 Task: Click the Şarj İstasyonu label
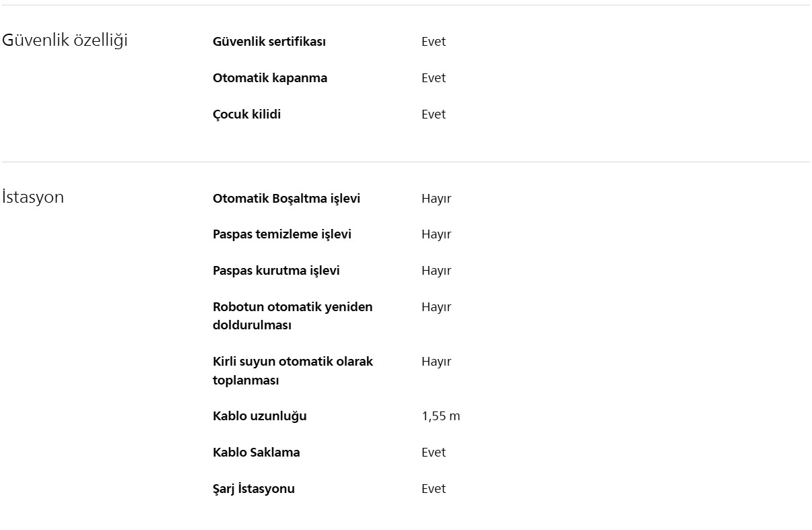pyautogui.click(x=253, y=489)
